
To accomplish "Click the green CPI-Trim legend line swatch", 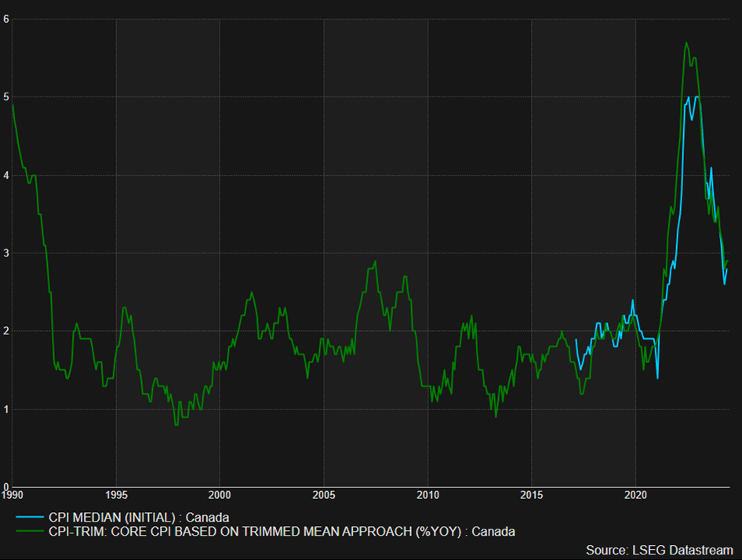I will coord(30,532).
